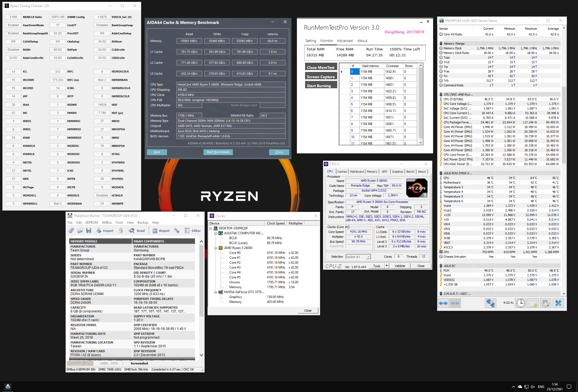This screenshot has width=578, height=392.
Task: Click the gears settings icon in Thaiphoon Burner toolbar
Action: 71,230
